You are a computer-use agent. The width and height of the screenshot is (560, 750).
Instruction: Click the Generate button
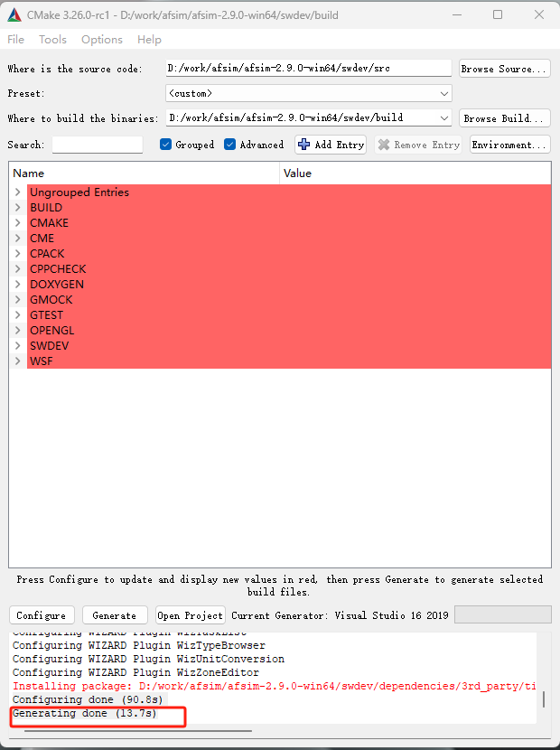(x=115, y=615)
